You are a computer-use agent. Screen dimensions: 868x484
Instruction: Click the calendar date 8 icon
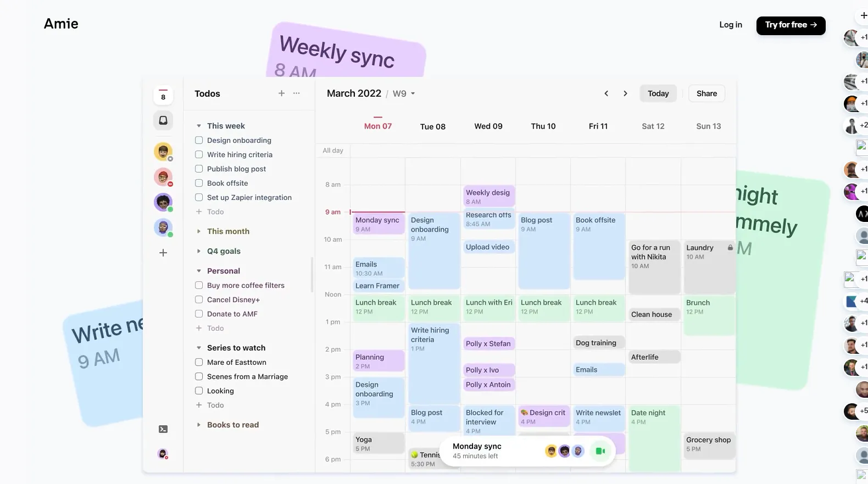[163, 95]
